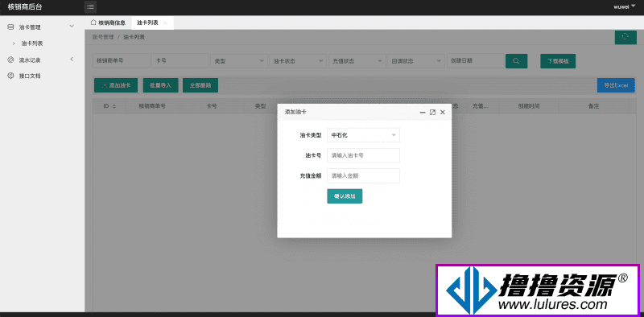Screen dimensions: 644x317
Task: Minimize the 添加油卡 dialog
Action: (x=422, y=112)
